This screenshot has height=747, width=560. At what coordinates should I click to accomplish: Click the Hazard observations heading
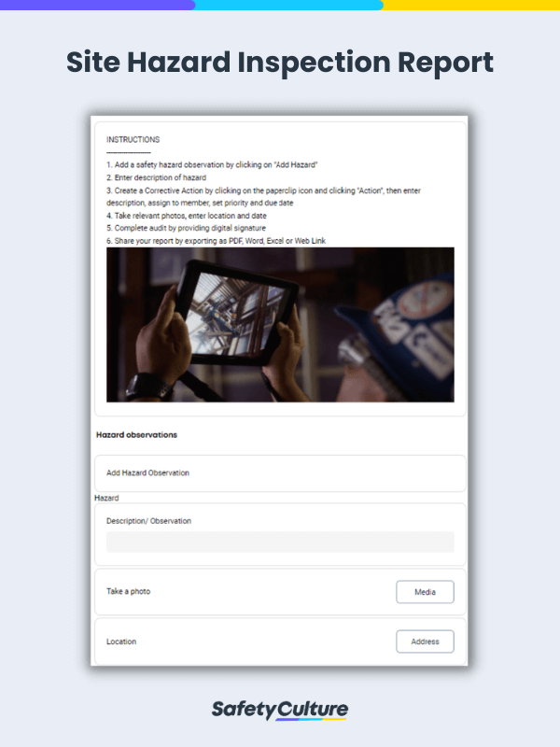tap(136, 434)
